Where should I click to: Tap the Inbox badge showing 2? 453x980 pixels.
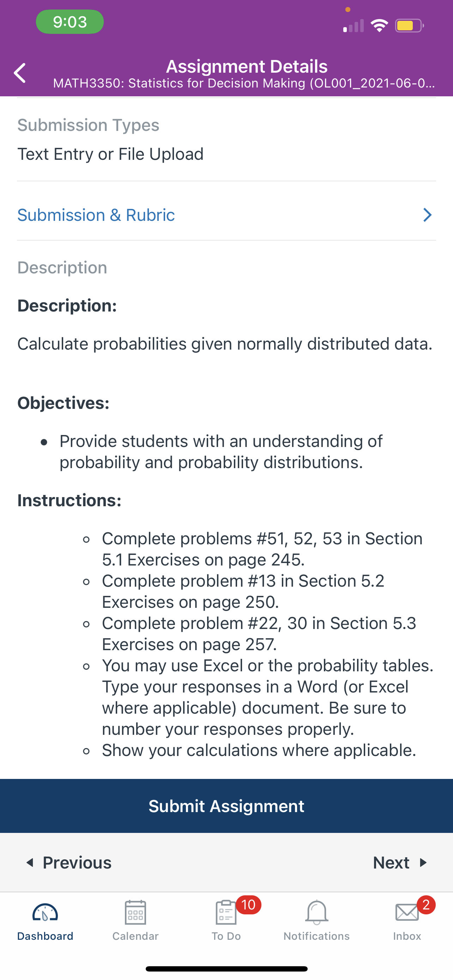[x=426, y=905]
